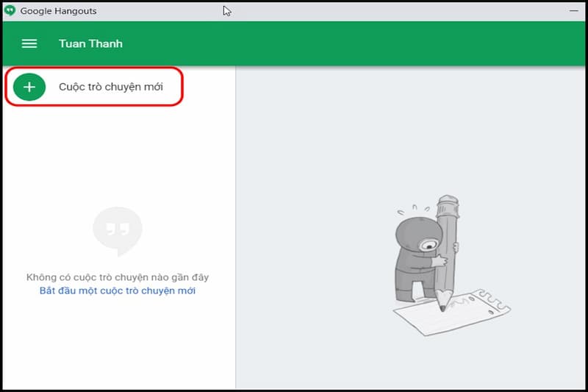588x392 pixels.
Task: Click the gray Hangouts quote bubble icon
Action: pyautogui.click(x=118, y=231)
